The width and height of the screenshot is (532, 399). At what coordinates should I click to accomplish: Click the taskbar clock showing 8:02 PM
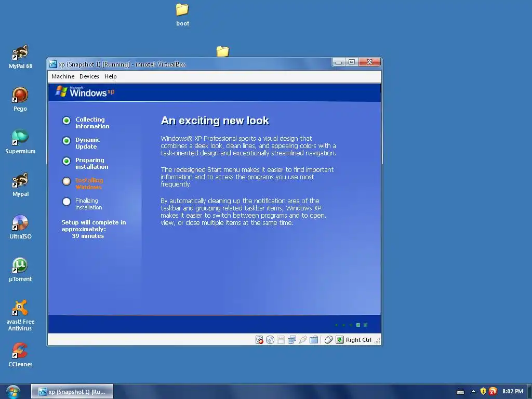coord(513,391)
